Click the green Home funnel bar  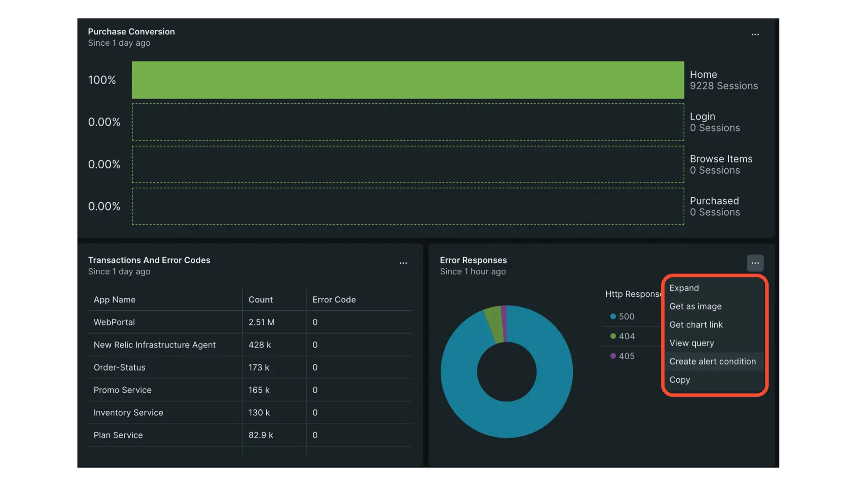[407, 80]
